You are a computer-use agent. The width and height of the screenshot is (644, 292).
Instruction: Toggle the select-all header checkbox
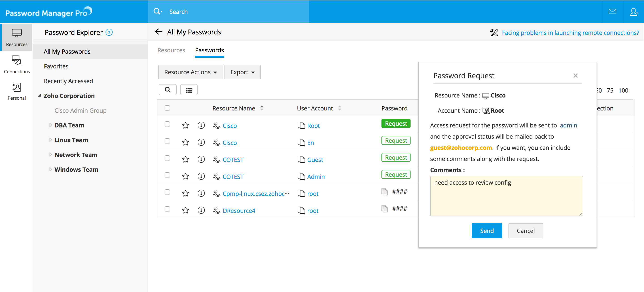coord(167,108)
